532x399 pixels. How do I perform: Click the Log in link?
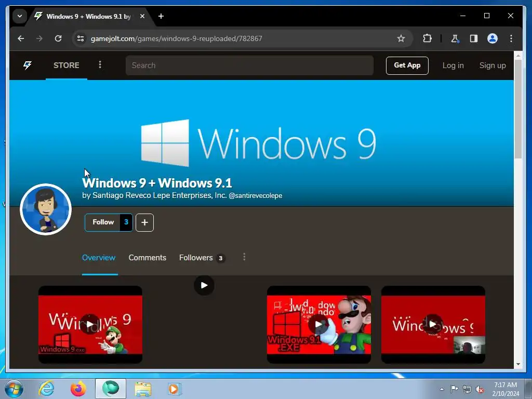453,65
